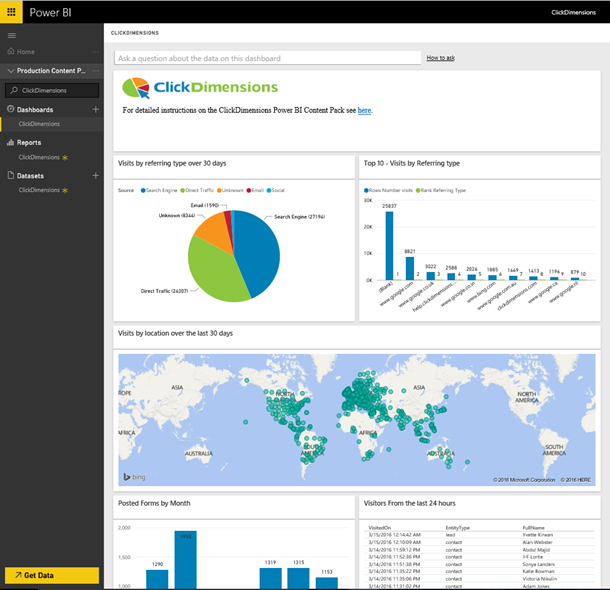Select the Posted Forms bar labeled 1290

pos(157,579)
